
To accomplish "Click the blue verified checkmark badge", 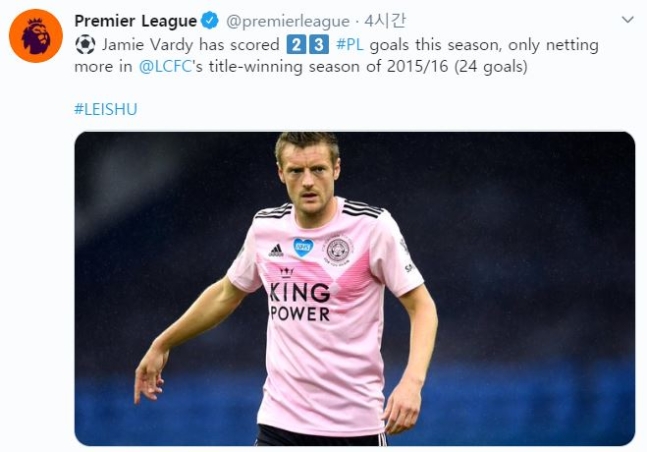I will tap(210, 21).
